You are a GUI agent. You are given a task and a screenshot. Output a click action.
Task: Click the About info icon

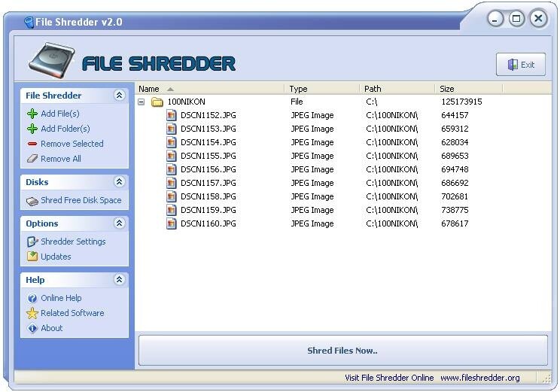(32, 328)
